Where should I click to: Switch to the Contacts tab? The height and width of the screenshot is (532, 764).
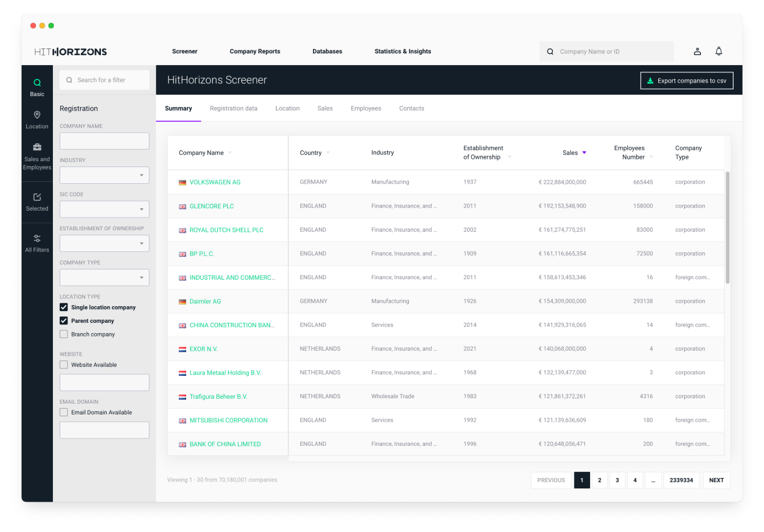pos(411,109)
